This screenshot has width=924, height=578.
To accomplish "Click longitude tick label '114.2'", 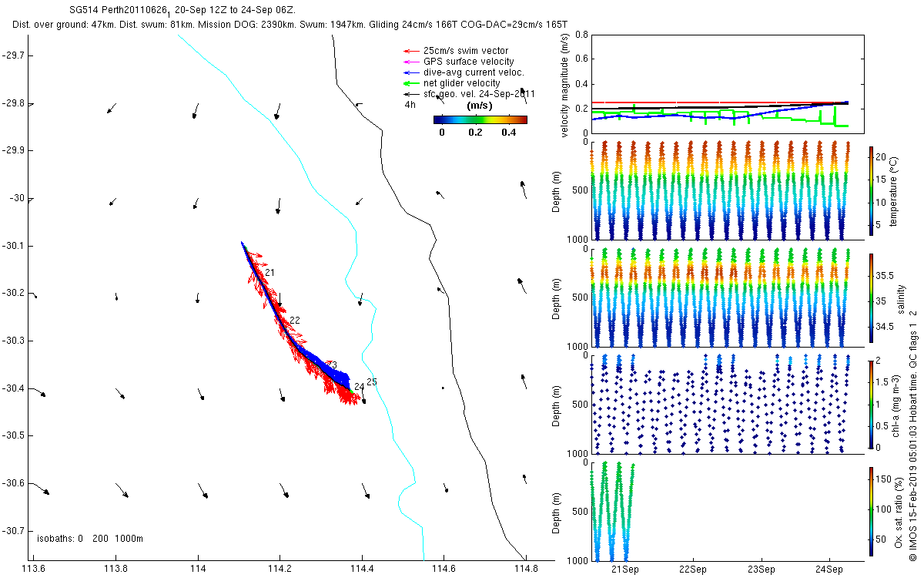I will (x=280, y=569).
